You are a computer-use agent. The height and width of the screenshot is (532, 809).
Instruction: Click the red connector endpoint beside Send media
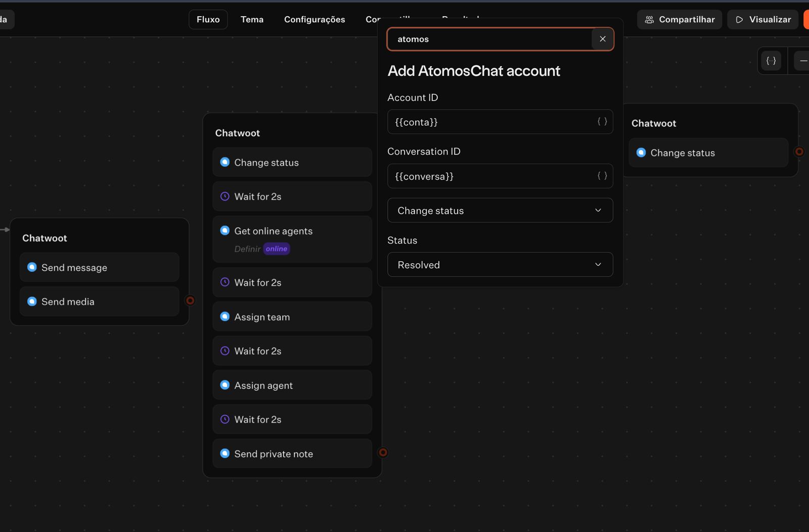[x=190, y=301]
